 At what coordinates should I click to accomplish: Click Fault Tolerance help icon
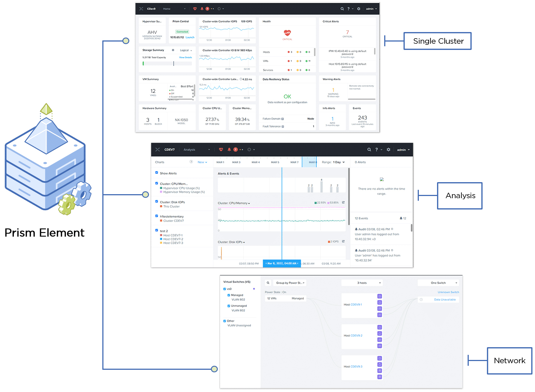pos(283,126)
